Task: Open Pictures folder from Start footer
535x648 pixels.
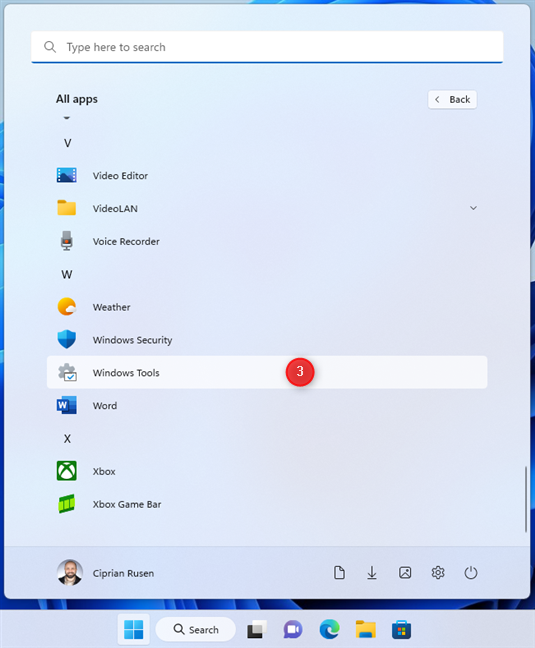Action: [x=405, y=573]
